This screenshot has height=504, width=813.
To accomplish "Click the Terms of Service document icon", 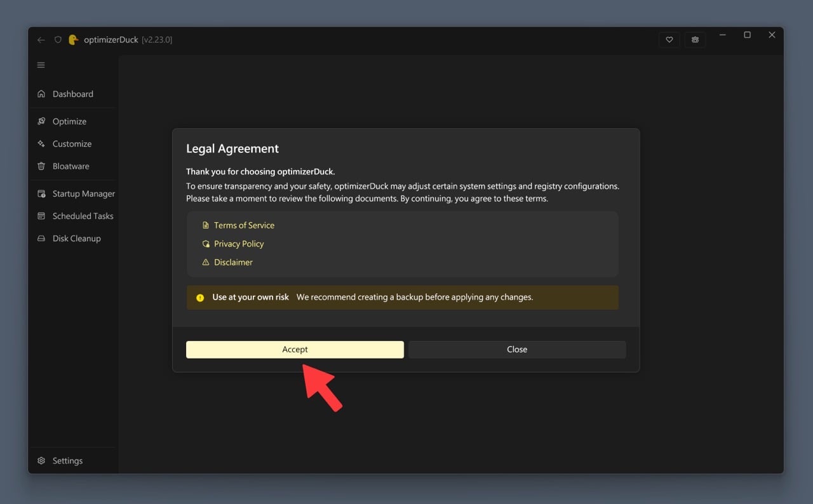I will (x=205, y=225).
